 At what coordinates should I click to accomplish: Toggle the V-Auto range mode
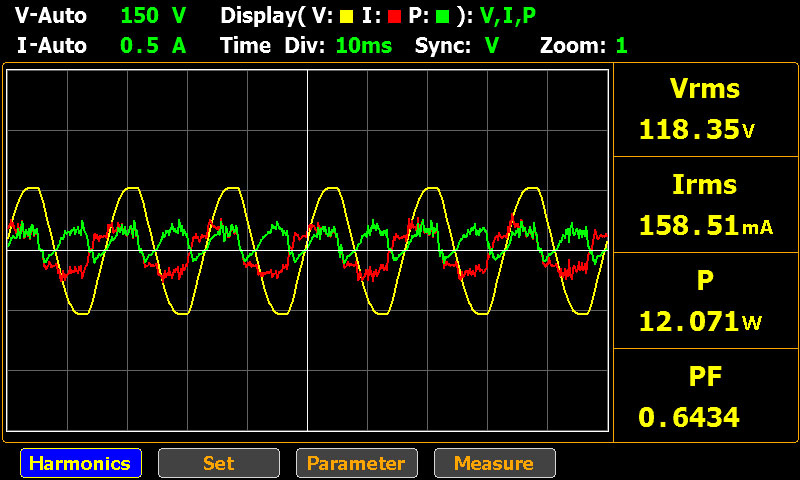pyautogui.click(x=51, y=16)
